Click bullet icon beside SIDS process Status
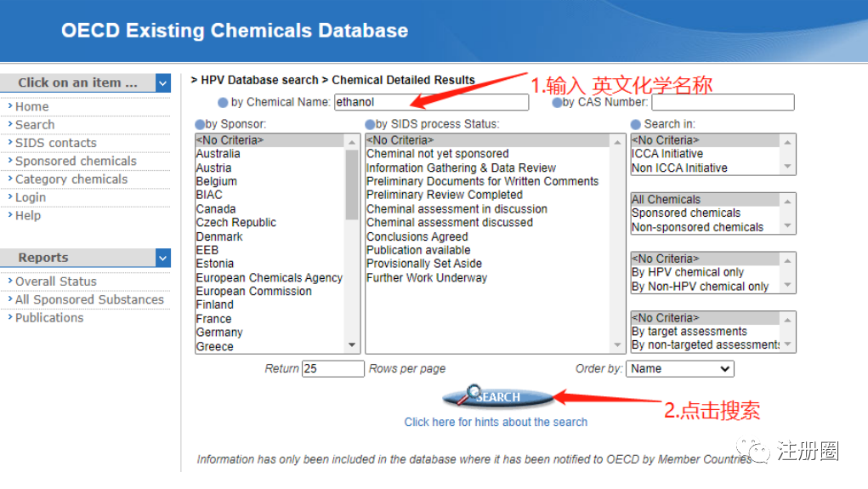This screenshot has width=868, height=489. coord(370,124)
